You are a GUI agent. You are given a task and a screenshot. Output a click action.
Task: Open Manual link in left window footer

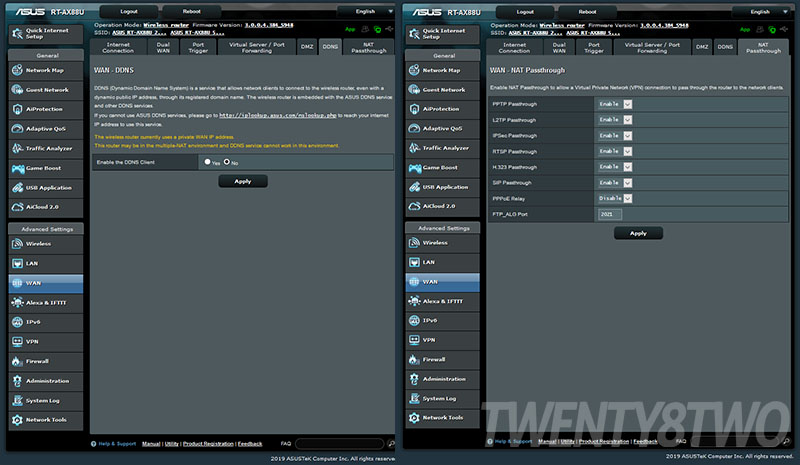151,444
